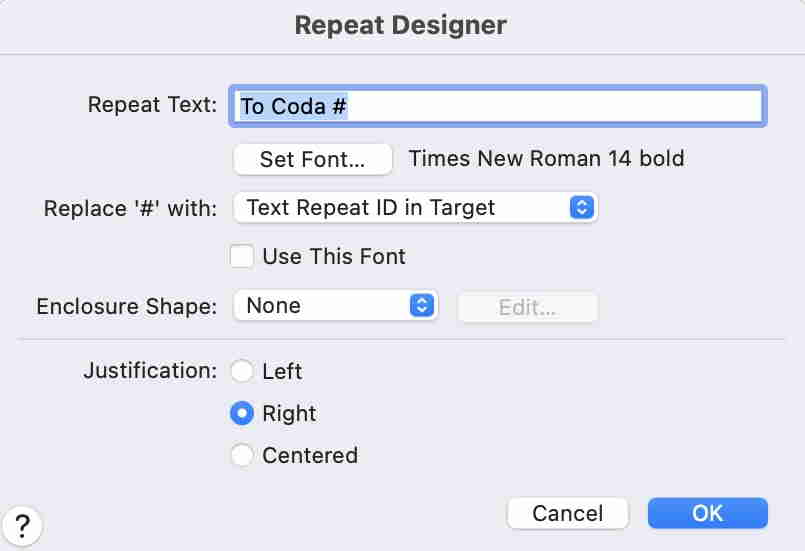Click the Repeat Text input field
The width and height of the screenshot is (805, 551).
click(x=497, y=106)
